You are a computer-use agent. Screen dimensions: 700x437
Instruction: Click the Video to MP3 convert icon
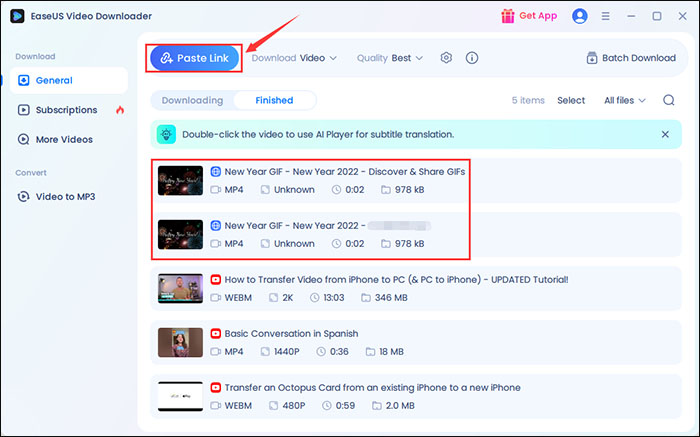point(23,196)
